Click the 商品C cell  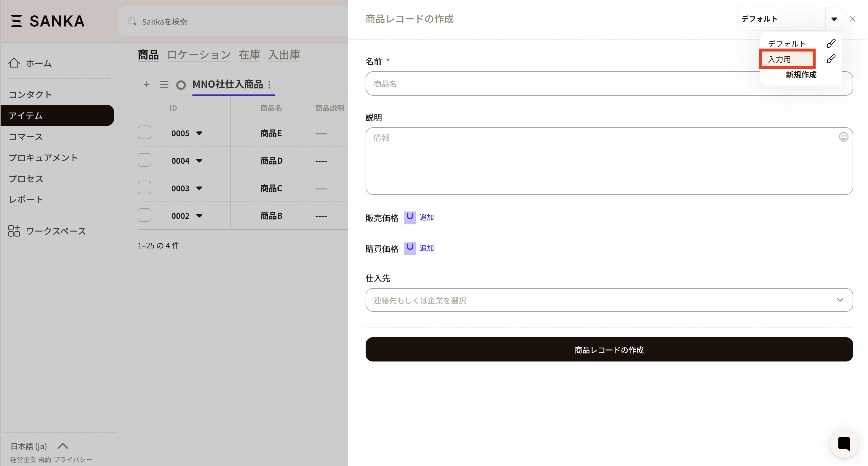click(271, 188)
